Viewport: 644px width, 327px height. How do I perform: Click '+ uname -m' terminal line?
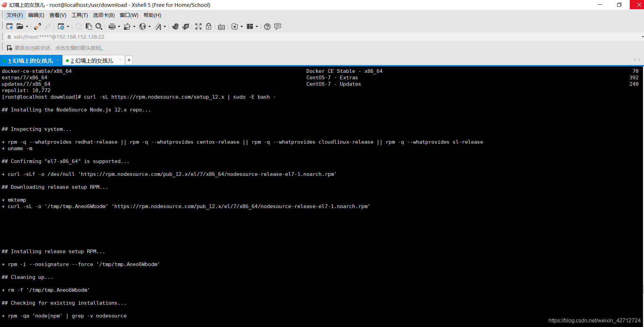[17, 148]
